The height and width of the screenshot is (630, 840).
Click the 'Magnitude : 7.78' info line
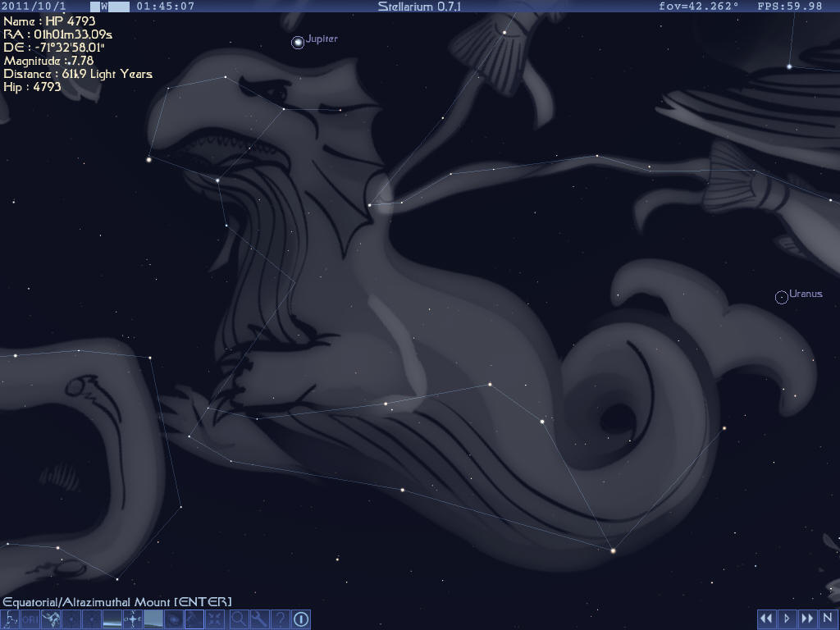click(48, 61)
